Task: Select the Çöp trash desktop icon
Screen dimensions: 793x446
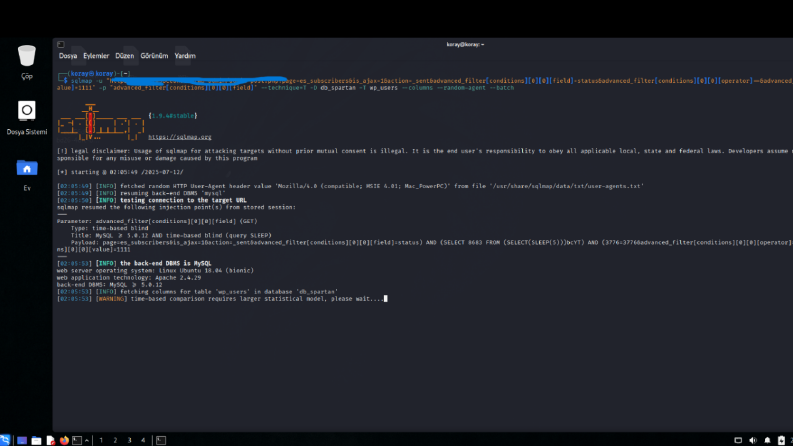Action: pyautogui.click(x=27, y=62)
